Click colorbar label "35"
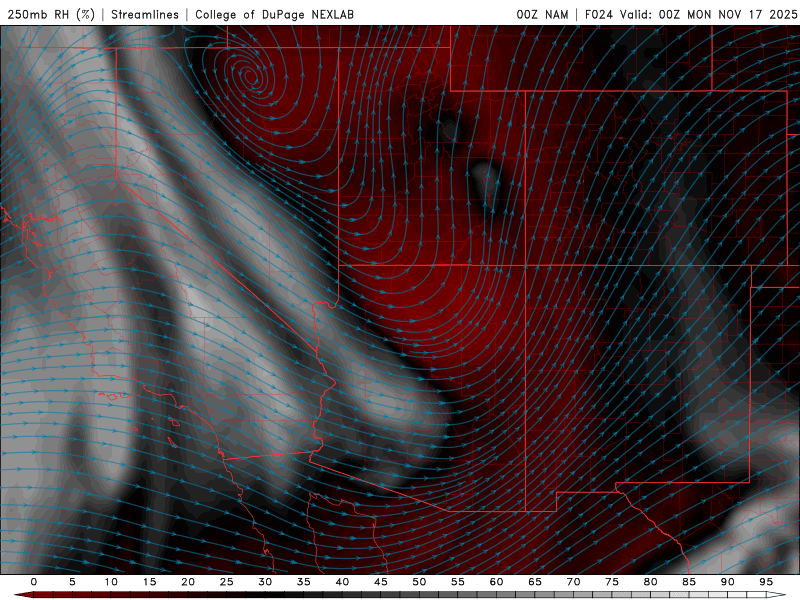The width and height of the screenshot is (800, 600). point(303,582)
